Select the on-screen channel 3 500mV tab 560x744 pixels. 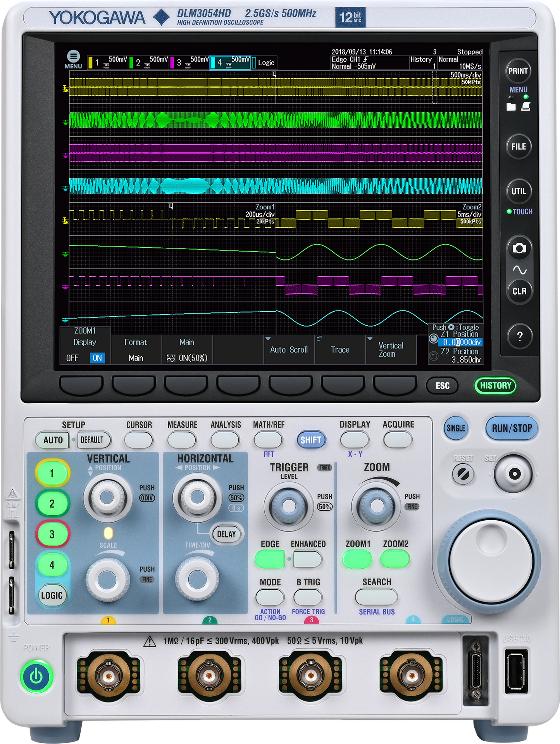pyautogui.click(x=190, y=62)
